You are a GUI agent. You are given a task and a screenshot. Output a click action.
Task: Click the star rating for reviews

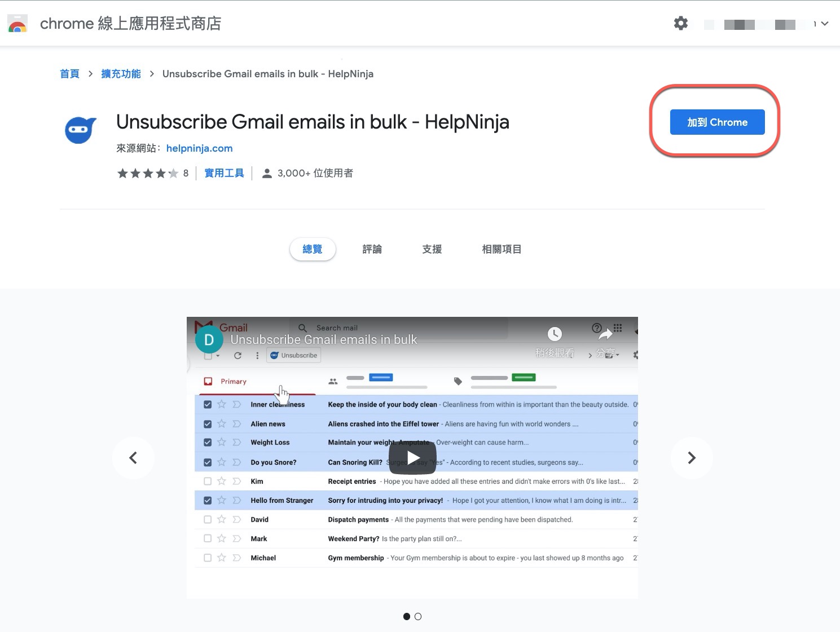pos(147,173)
